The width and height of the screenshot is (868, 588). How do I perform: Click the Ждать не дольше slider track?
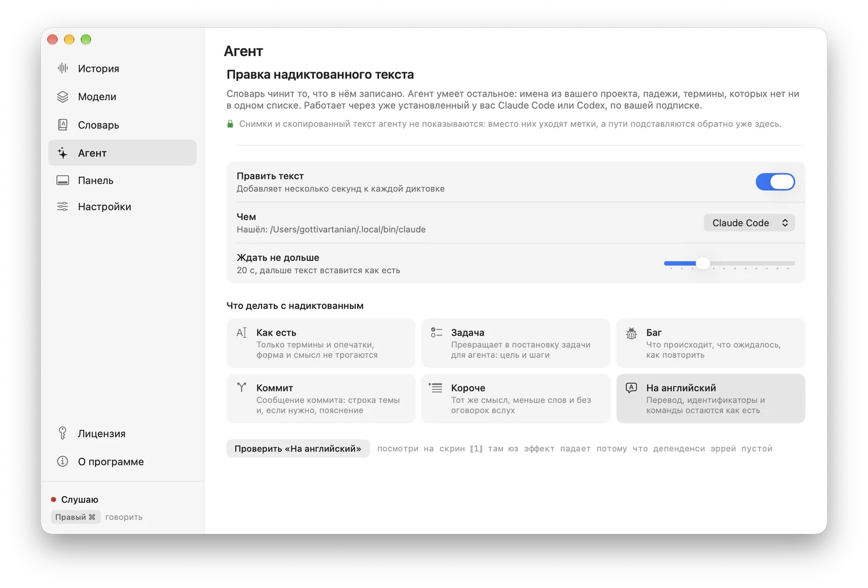729,263
